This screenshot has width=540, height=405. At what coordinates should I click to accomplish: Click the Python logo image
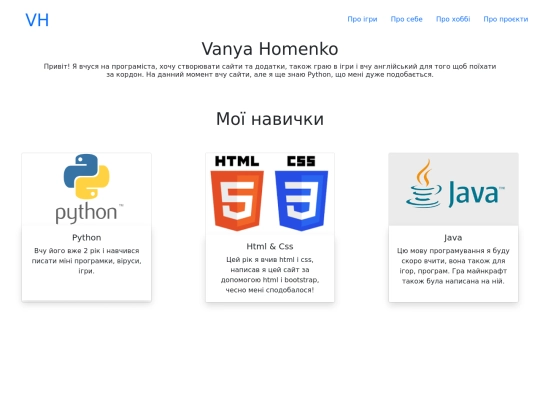pos(86,189)
